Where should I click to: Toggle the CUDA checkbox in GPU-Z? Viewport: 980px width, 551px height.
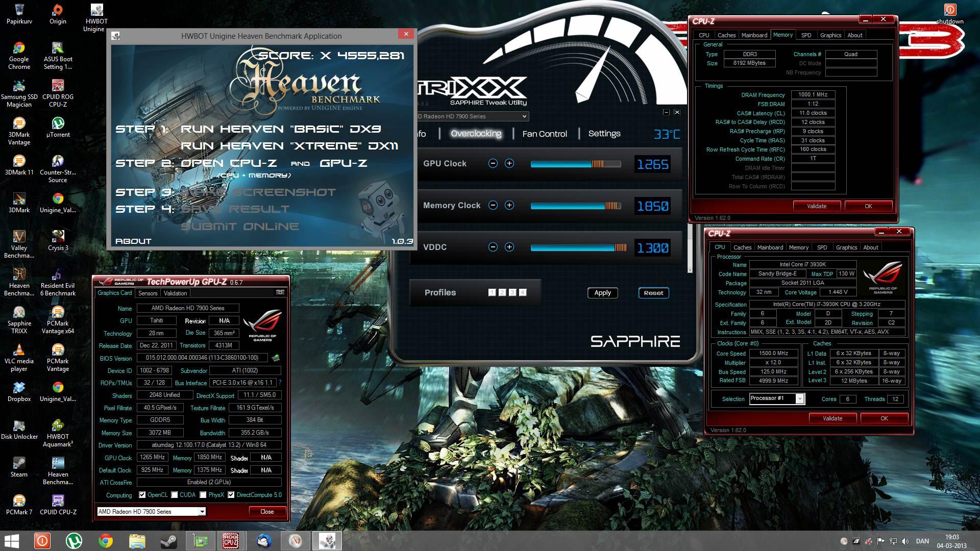click(175, 495)
